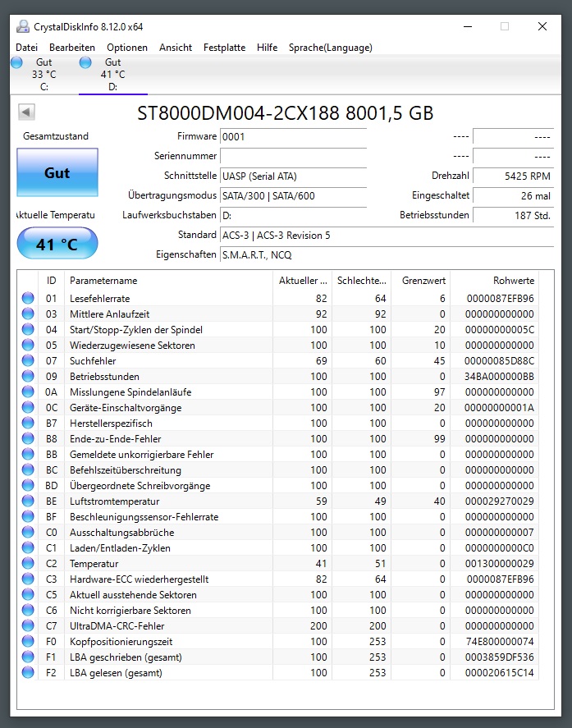Image resolution: width=572 pixels, height=728 pixels.
Task: Click the Grenzwert column header
Action: [421, 281]
